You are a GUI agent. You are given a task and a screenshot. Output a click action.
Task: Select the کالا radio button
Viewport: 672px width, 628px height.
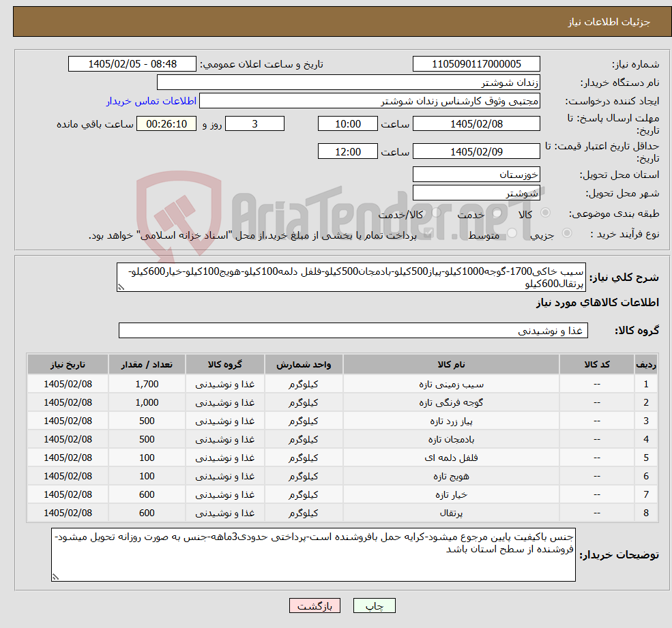point(546,213)
